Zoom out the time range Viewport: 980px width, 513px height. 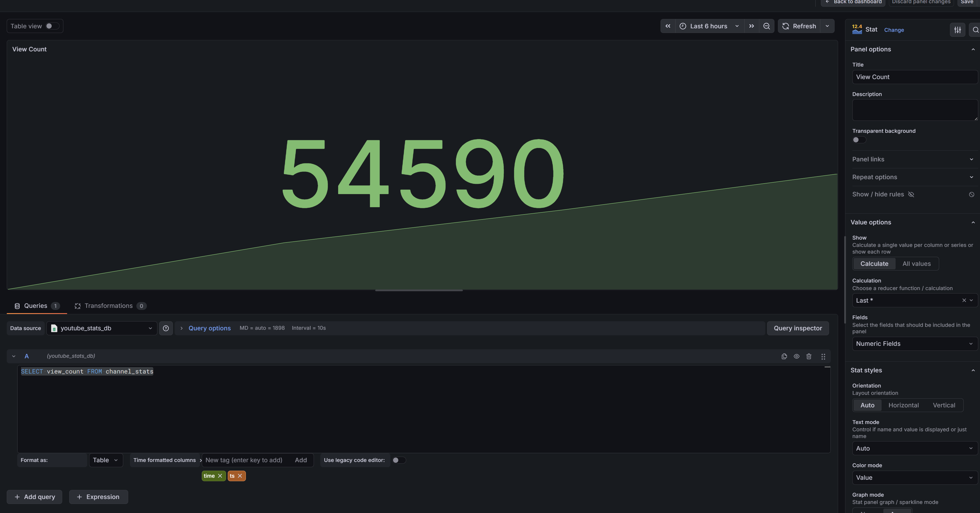point(767,26)
